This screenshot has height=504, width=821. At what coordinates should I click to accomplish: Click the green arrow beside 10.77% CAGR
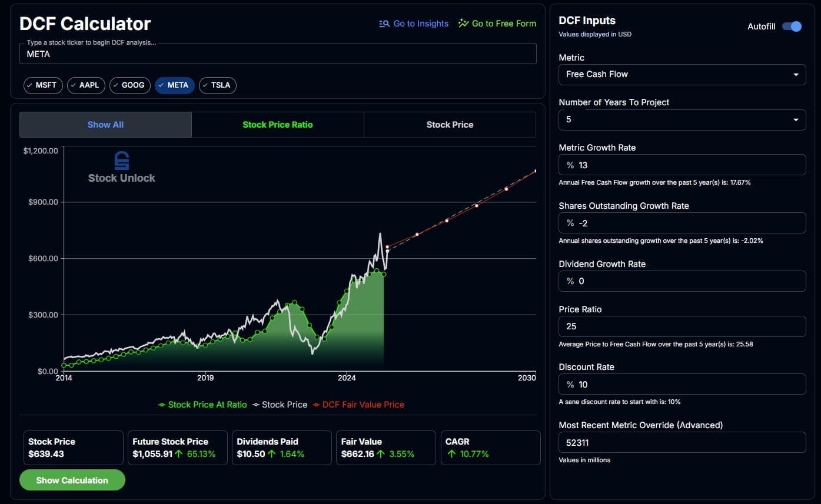[452, 454]
